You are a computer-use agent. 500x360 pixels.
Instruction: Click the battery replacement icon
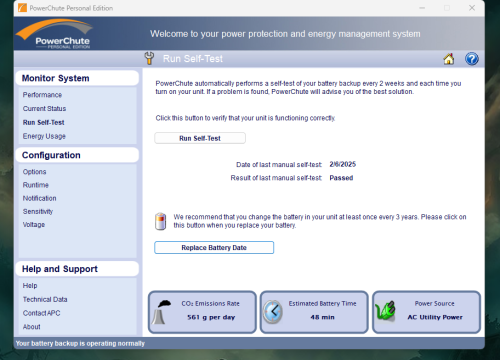coord(161,221)
